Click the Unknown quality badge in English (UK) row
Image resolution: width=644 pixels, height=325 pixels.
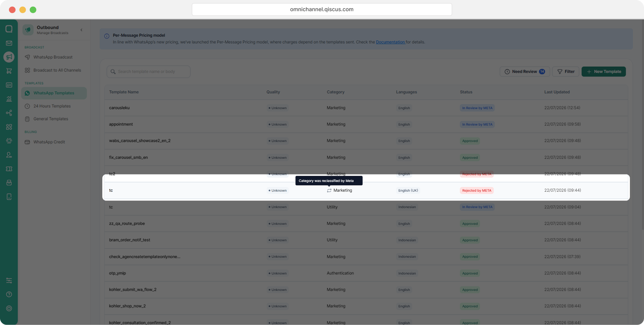coord(277,191)
